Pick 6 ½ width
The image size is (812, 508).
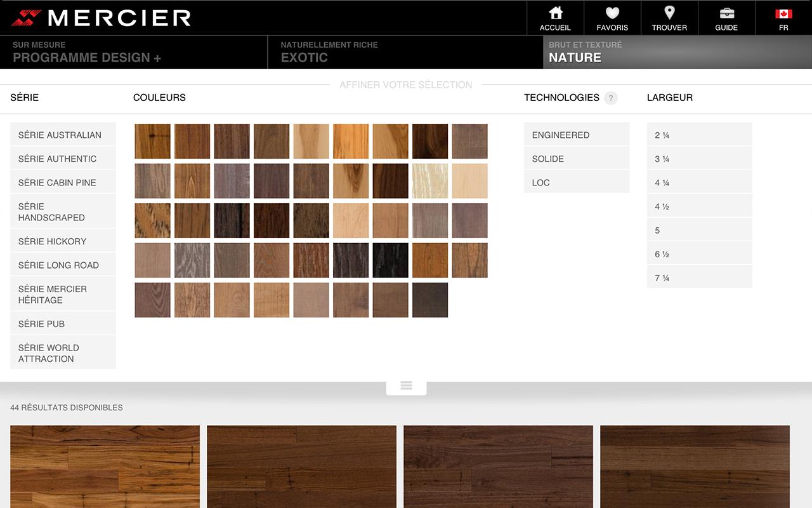pos(699,254)
